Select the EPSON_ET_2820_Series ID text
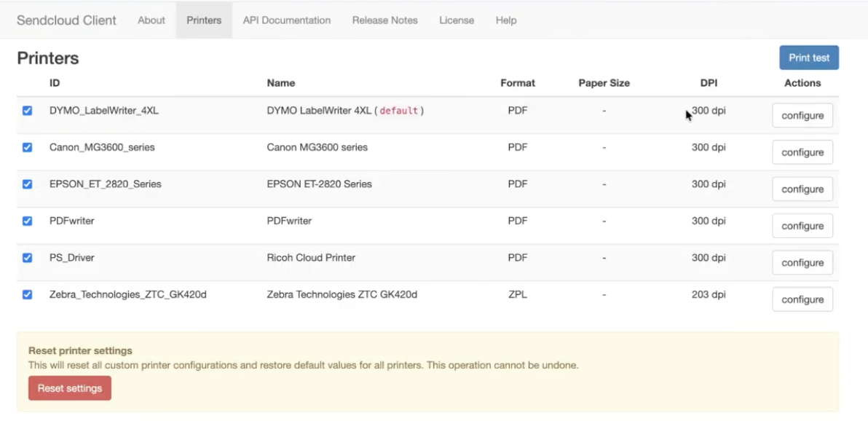The image size is (868, 421). coord(105,184)
